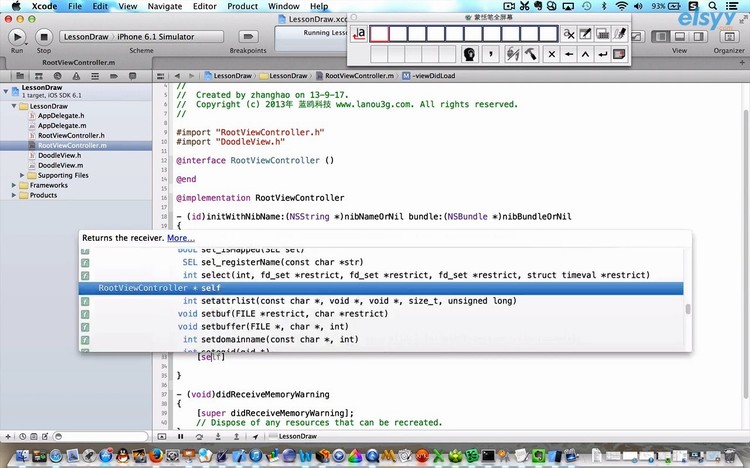
Task: Click the handwriting panel keyboard icon
Action: point(603,34)
